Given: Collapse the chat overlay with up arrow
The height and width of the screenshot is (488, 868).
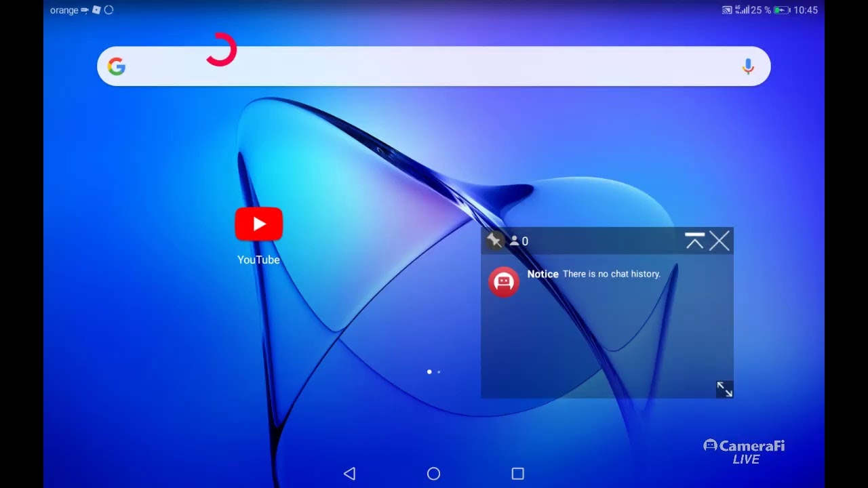Looking at the screenshot, I should (694, 241).
